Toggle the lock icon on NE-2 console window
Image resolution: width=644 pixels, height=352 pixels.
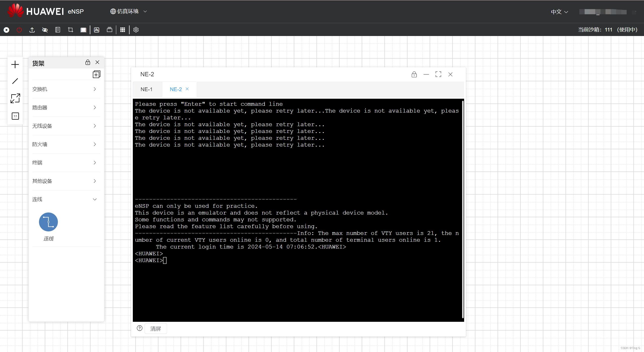coord(414,75)
